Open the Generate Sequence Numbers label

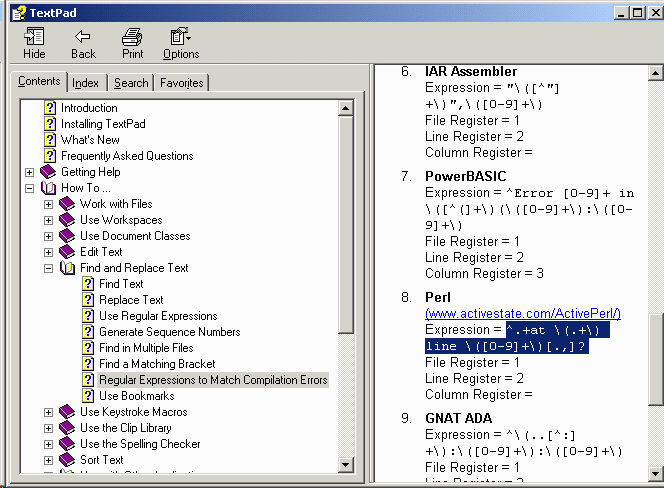click(169, 332)
